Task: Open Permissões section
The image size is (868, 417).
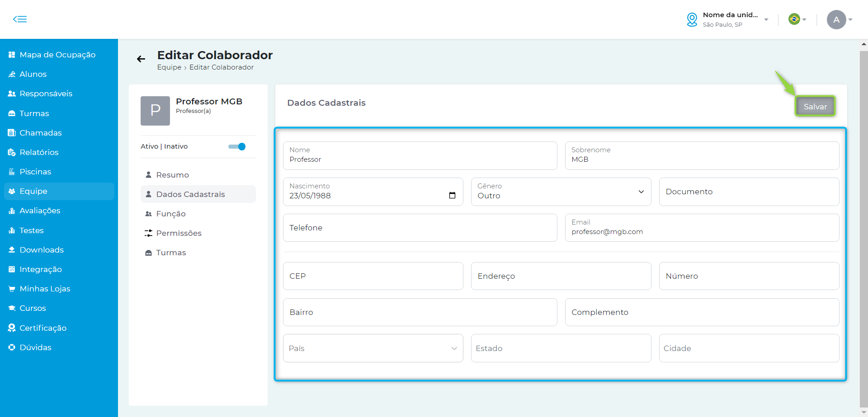Action: click(198, 233)
